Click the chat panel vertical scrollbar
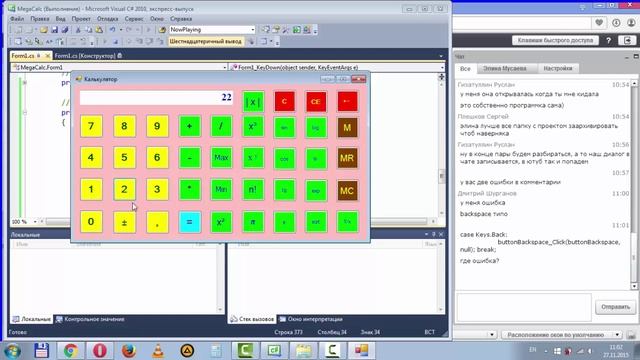Viewport: 640px width, 360px height. [x=634, y=184]
